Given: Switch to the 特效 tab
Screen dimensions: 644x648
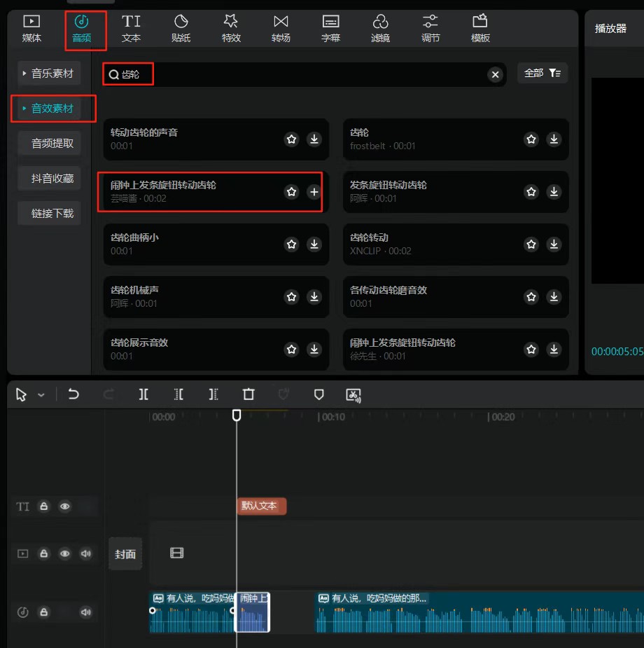Looking at the screenshot, I should click(x=231, y=28).
